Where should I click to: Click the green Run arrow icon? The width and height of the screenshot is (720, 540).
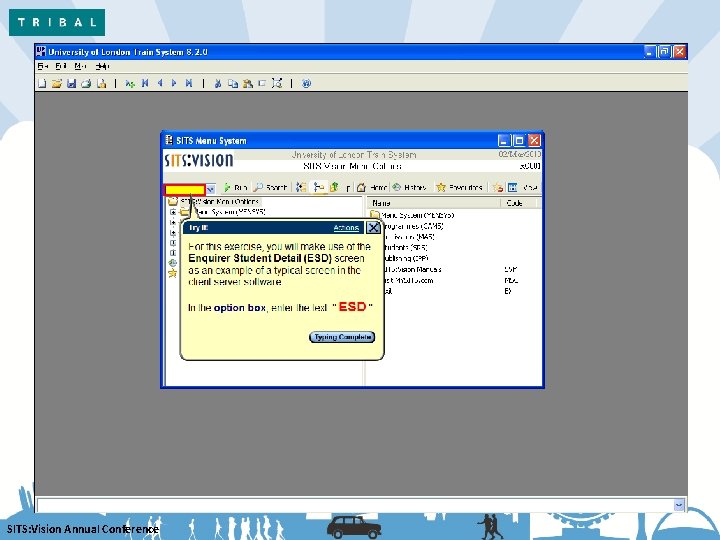(227, 187)
